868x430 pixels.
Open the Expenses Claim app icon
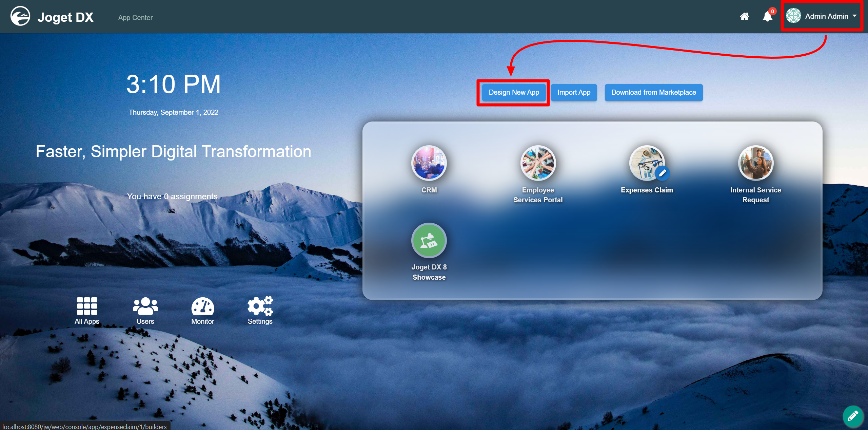pos(647,163)
